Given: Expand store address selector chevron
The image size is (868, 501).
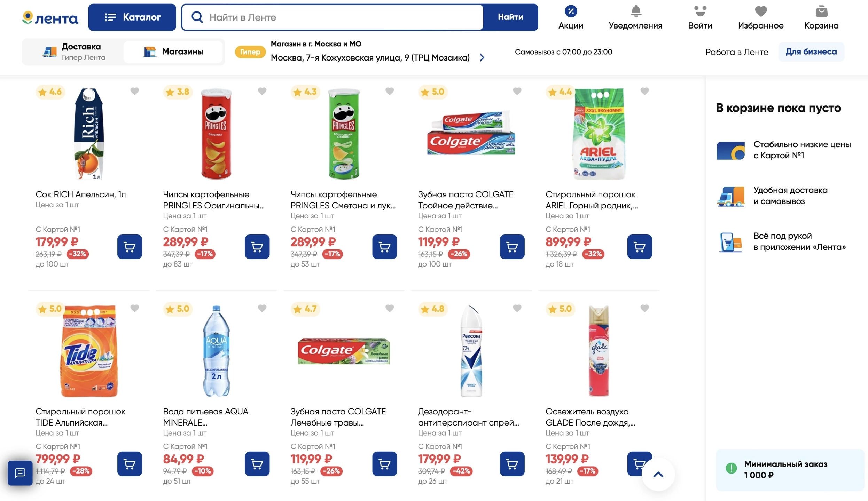Looking at the screenshot, I should (x=482, y=57).
